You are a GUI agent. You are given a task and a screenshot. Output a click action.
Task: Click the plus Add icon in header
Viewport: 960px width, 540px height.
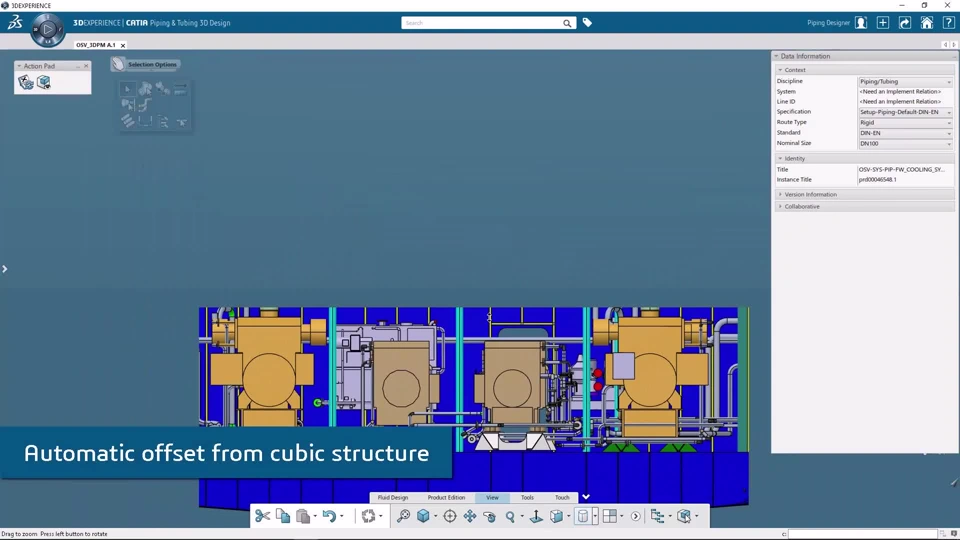point(883,23)
